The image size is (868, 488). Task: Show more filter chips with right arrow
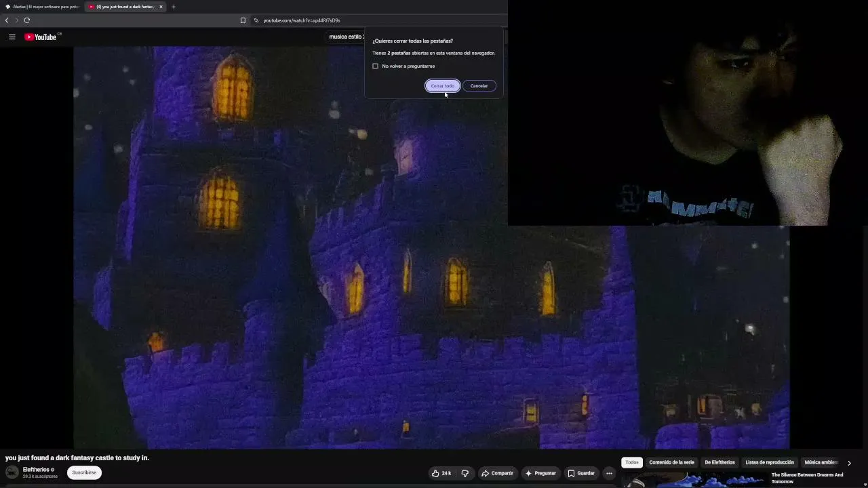849,462
